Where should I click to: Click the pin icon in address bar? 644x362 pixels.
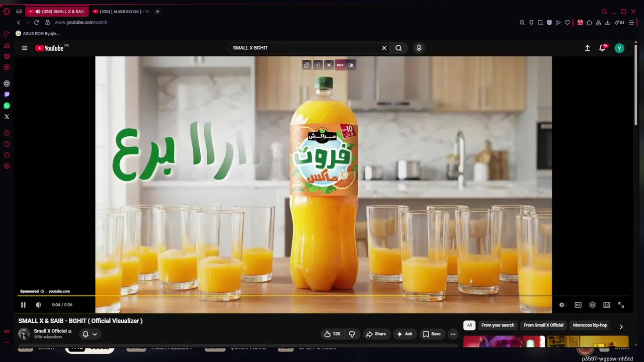pyautogui.click(x=531, y=23)
